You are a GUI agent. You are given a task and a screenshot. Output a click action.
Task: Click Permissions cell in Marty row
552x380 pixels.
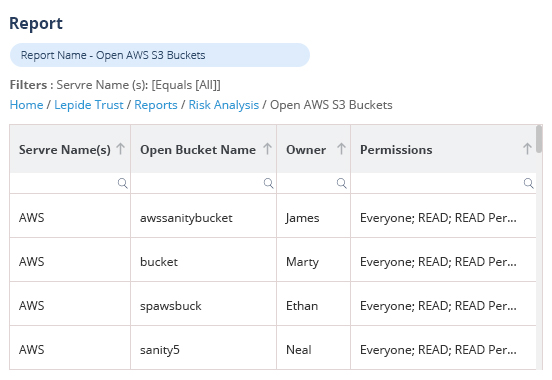coord(443,260)
